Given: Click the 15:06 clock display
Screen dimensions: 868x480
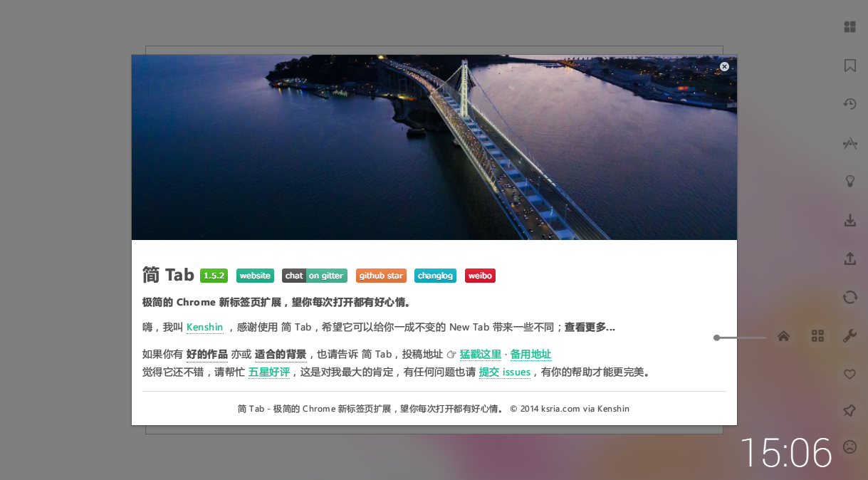Looking at the screenshot, I should tap(786, 453).
